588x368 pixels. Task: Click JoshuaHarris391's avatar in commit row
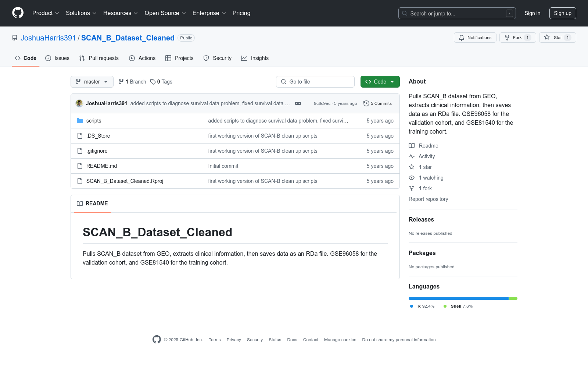point(79,103)
